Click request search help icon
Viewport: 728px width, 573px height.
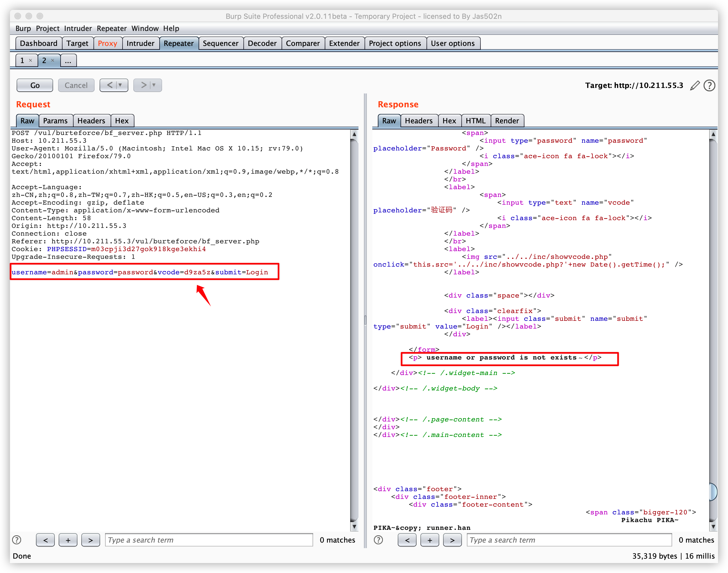tap(16, 540)
